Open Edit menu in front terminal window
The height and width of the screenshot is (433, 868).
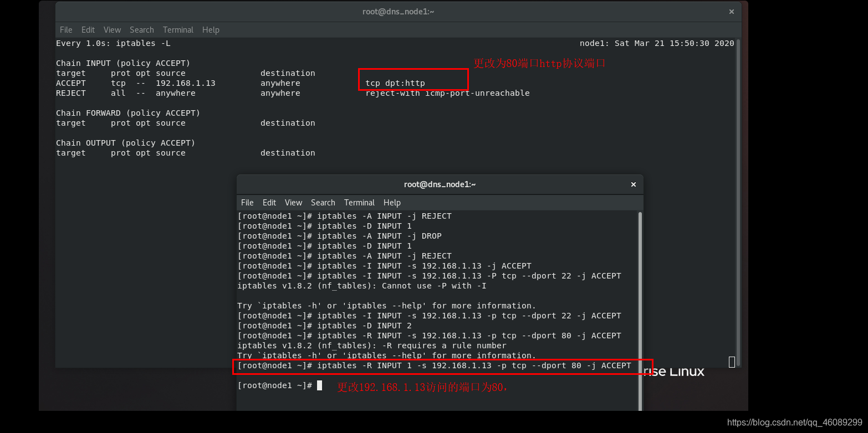pyautogui.click(x=269, y=203)
